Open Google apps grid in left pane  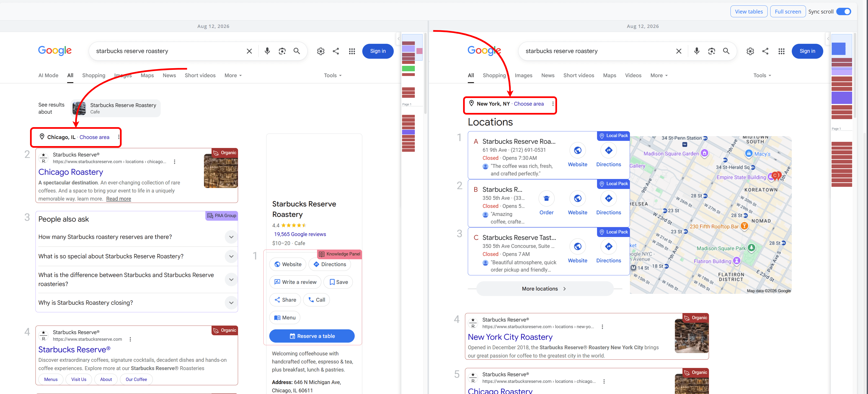coord(352,51)
